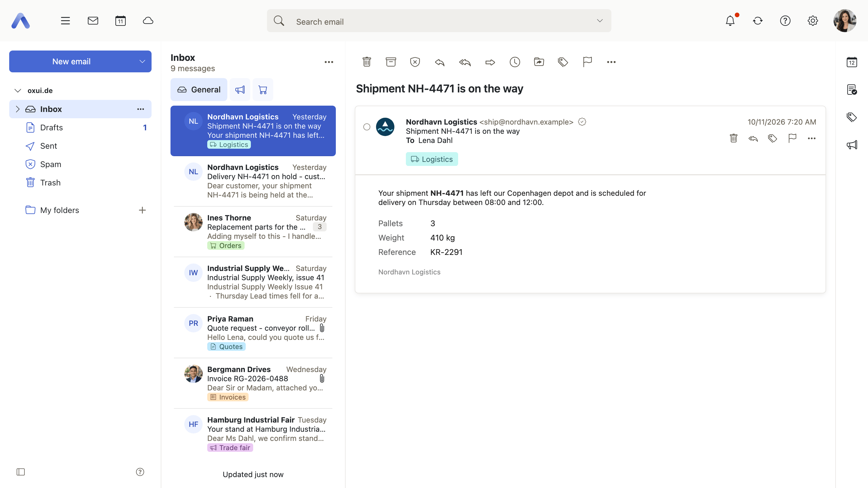This screenshot has height=488, width=868.
Task: Add a new folder under My folders
Action: click(x=142, y=210)
